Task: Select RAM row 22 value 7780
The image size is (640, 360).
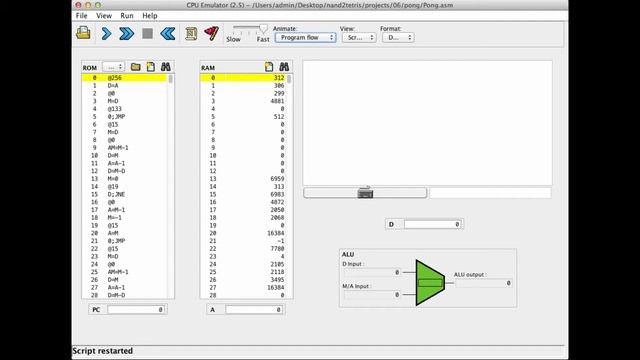Action: tap(243, 248)
